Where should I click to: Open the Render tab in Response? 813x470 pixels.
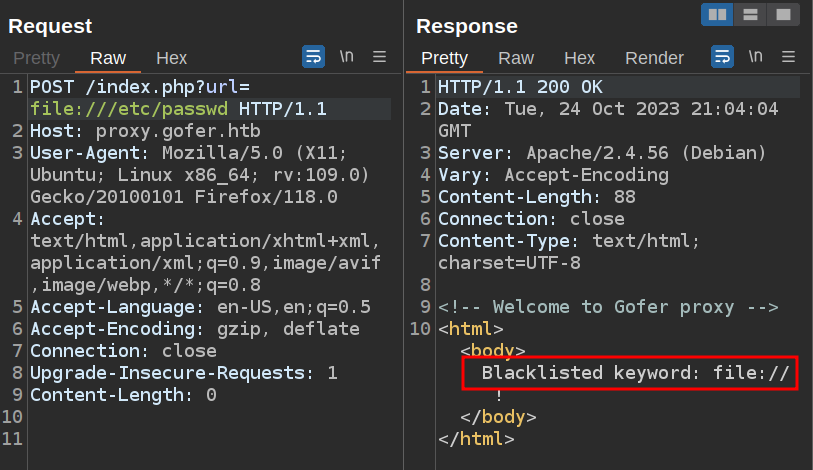tap(654, 58)
